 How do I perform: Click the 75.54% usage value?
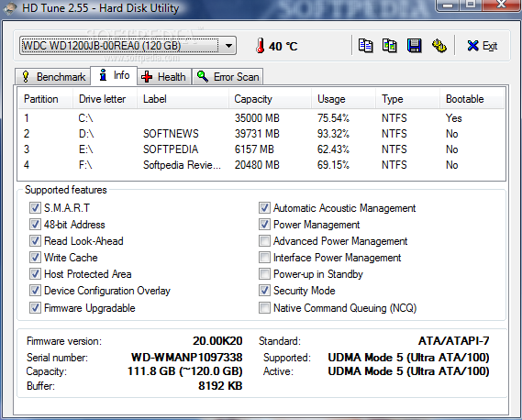coord(333,118)
